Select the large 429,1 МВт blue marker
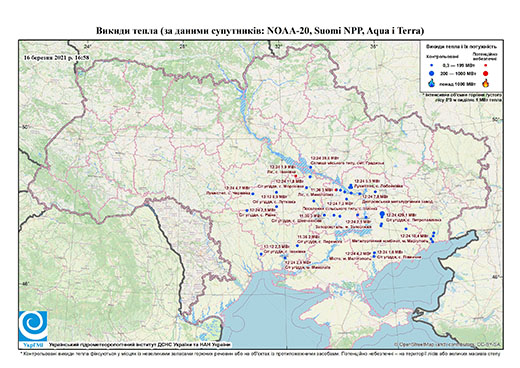The width and height of the screenshot is (520, 368). pyautogui.click(x=382, y=214)
